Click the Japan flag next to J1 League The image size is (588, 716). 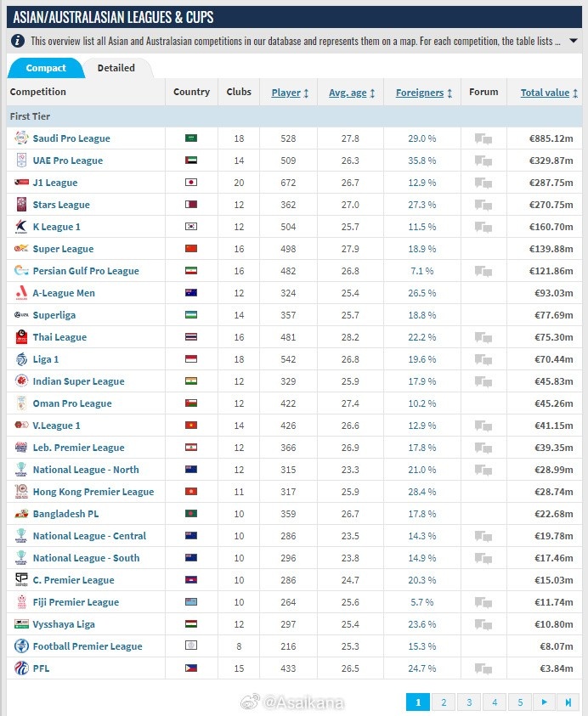click(191, 183)
